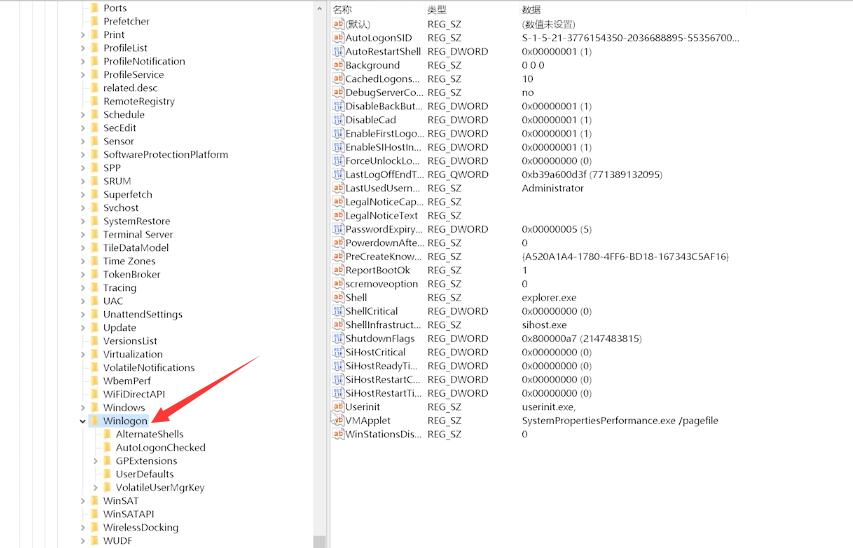Select the LastUsedUsern... value name

[382, 188]
